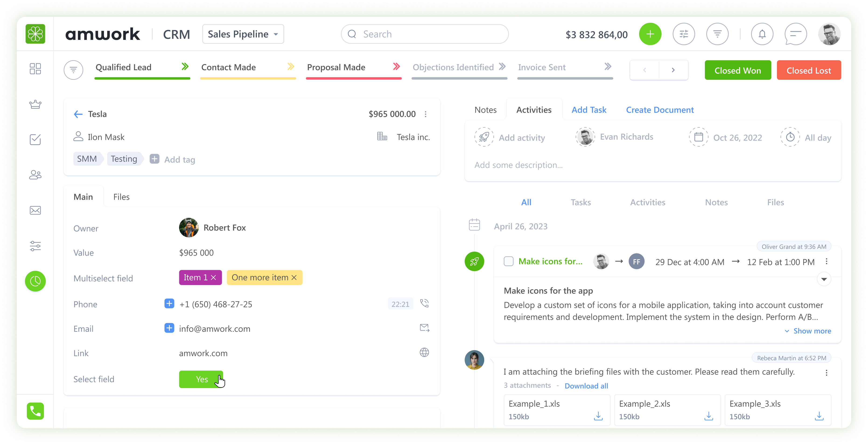This screenshot has height=445, width=868.
Task: Switch to the Files tab beside Main
Action: tap(121, 197)
